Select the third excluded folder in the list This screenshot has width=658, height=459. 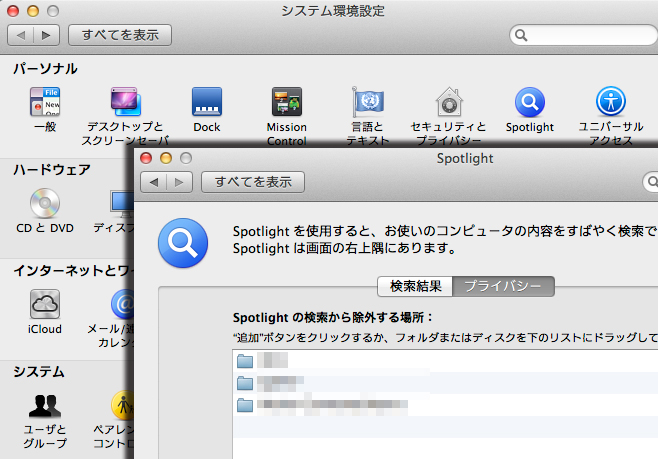point(445,405)
